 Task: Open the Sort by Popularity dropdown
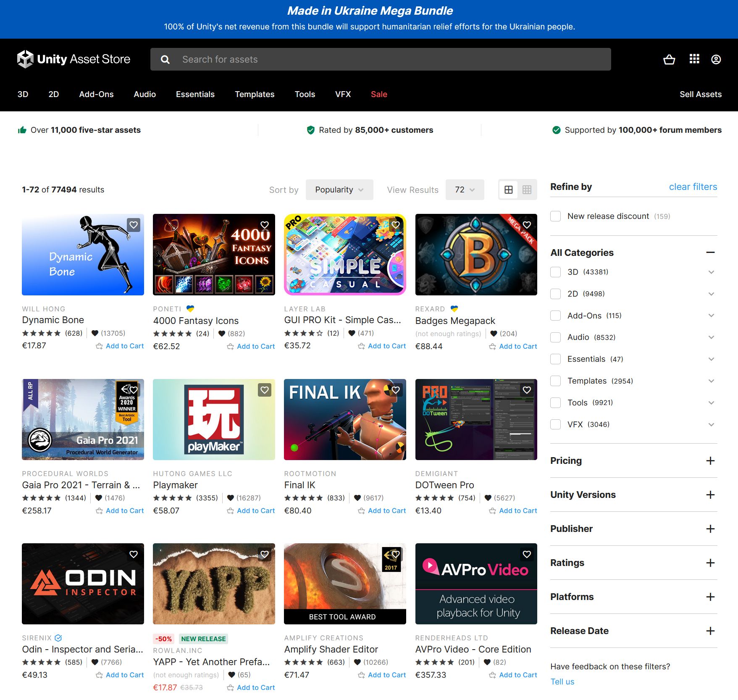point(339,189)
